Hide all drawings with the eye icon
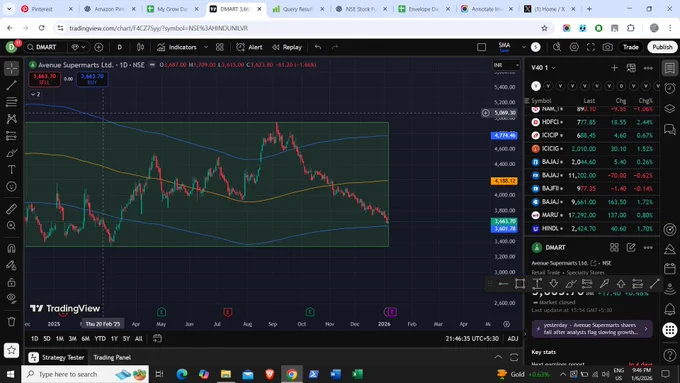This screenshot has height=383, width=680. [12, 298]
